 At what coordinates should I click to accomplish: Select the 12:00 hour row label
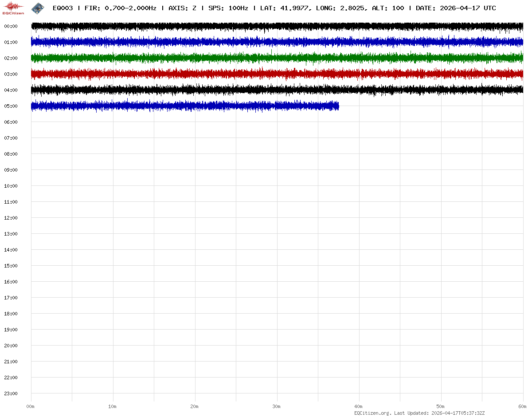tap(11, 218)
